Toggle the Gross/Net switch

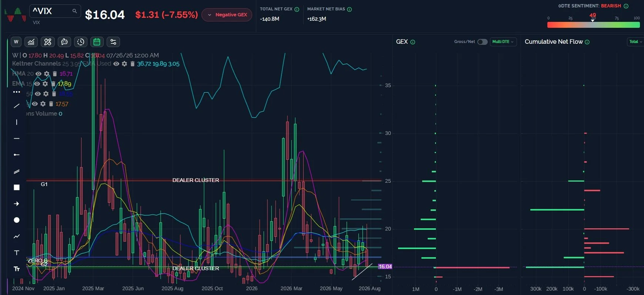(482, 42)
